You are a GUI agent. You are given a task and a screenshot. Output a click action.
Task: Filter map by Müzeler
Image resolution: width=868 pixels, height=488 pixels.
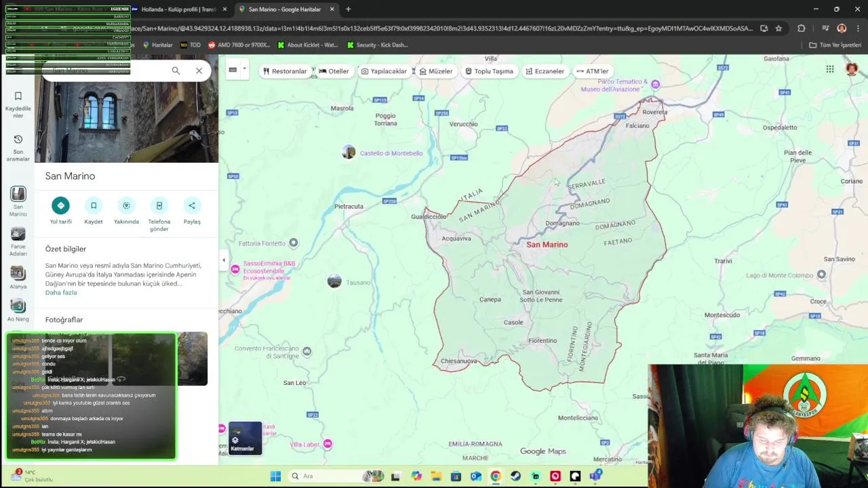coord(435,71)
